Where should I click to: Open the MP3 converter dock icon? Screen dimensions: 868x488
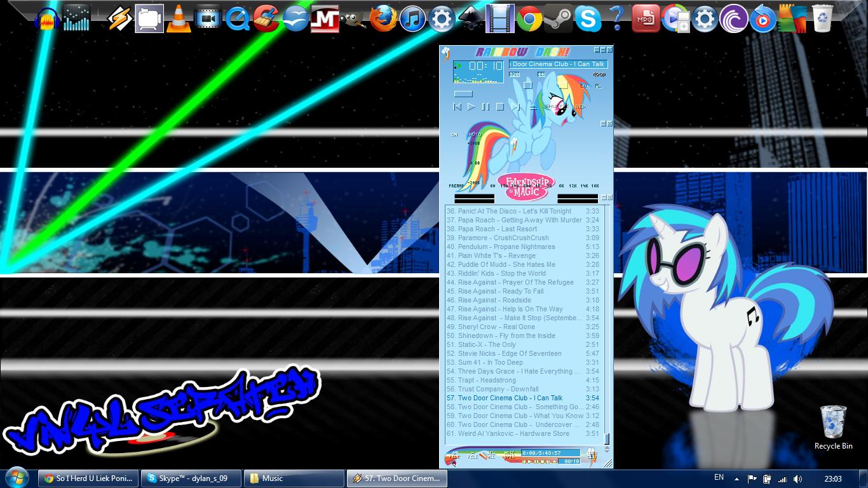pos(646,19)
